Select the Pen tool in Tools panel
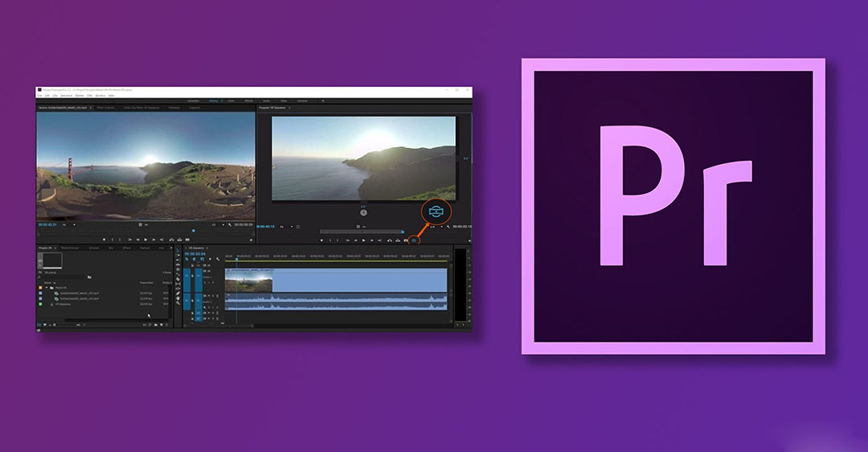The width and height of the screenshot is (868, 452). (178, 294)
